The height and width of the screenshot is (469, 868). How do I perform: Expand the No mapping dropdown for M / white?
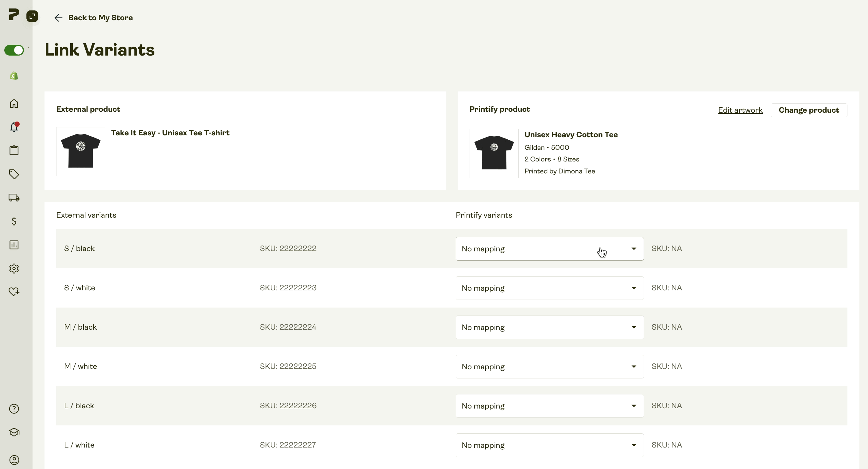pos(549,366)
